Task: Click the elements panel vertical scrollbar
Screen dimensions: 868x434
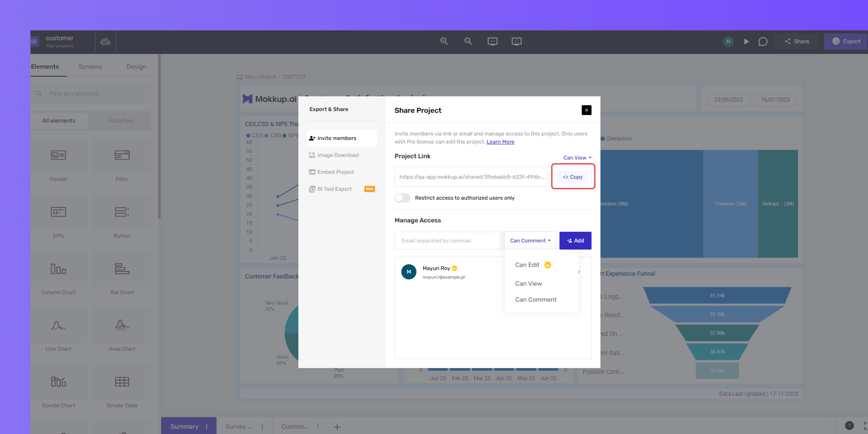Action: click(x=159, y=136)
